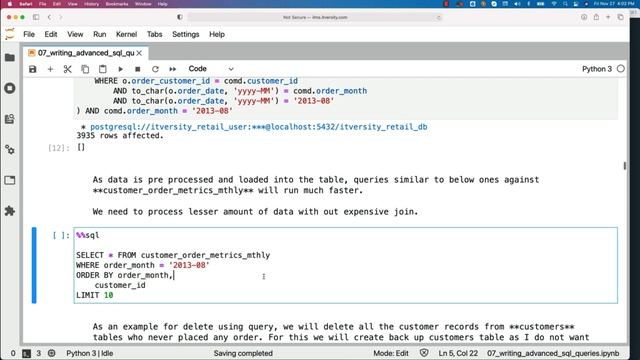This screenshot has width=640, height=360.
Task: Open macOS Bookmarks menu
Action: click(117, 4)
